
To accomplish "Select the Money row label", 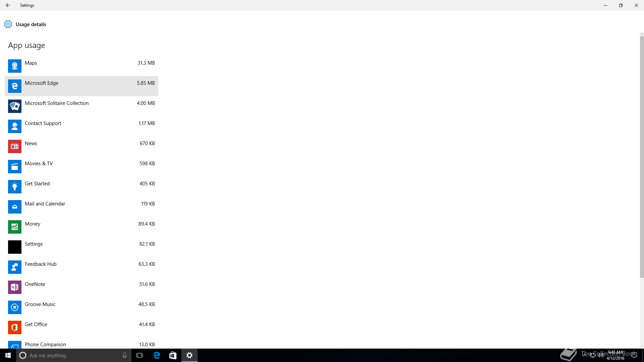I will pyautogui.click(x=33, y=224).
